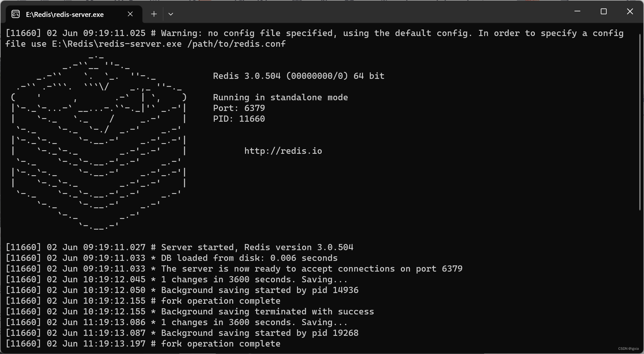644x354 pixels.
Task: Click the 'Port: 6379' line
Action: pos(239,108)
